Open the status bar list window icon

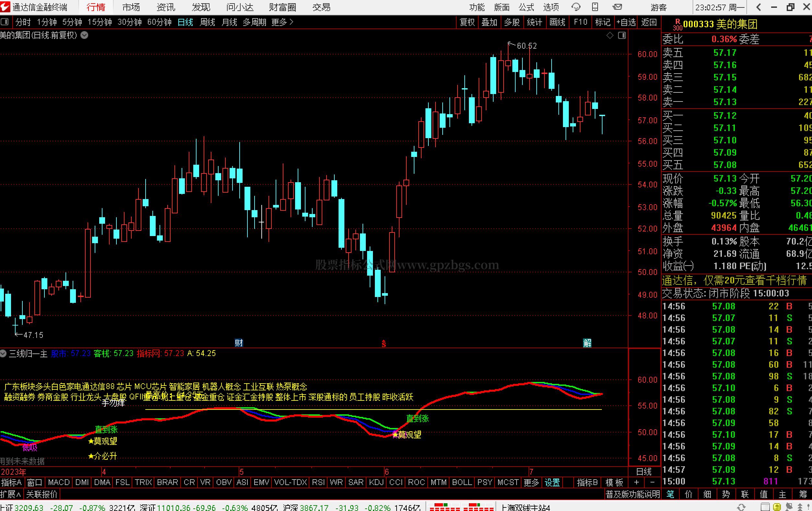(x=765, y=507)
